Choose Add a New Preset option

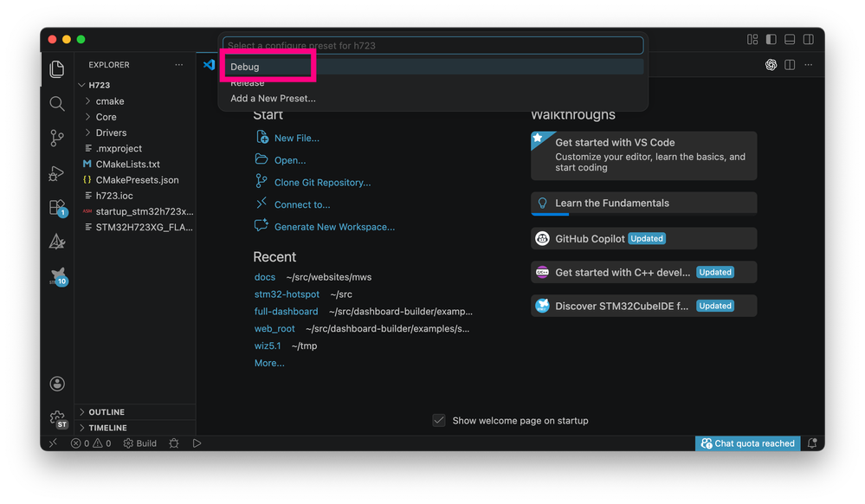[433, 98]
